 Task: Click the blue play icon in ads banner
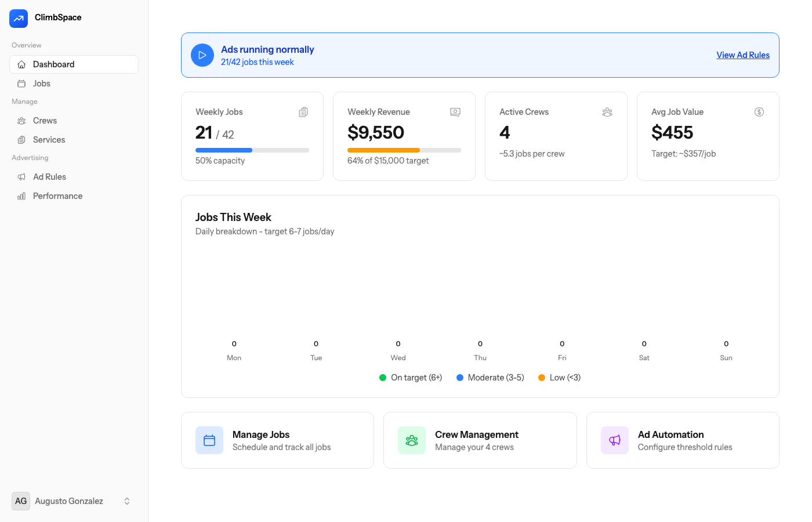click(202, 55)
